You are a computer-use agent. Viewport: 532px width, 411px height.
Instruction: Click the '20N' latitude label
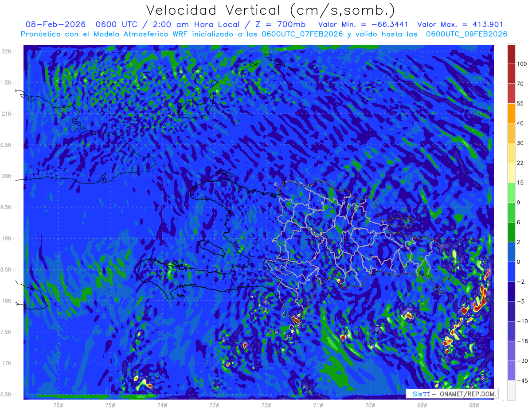7,176
